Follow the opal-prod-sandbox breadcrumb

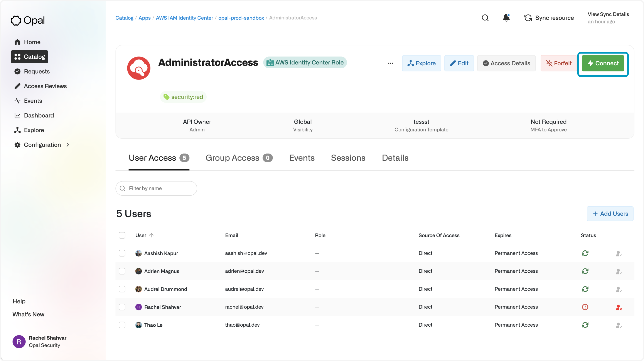click(241, 18)
